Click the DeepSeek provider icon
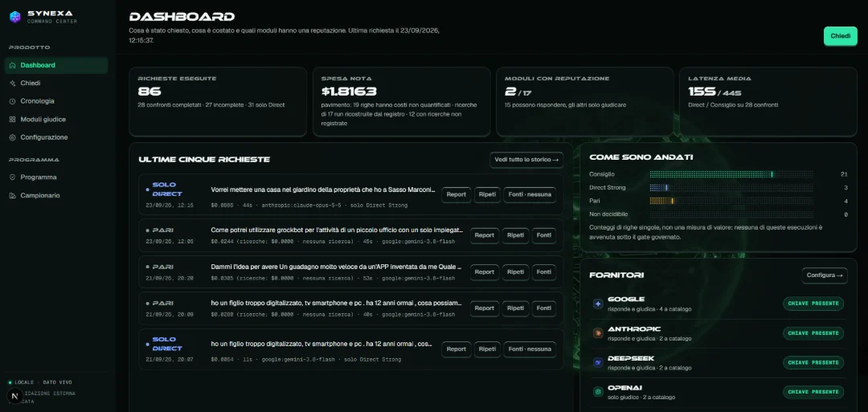This screenshot has width=868, height=412. (x=598, y=363)
